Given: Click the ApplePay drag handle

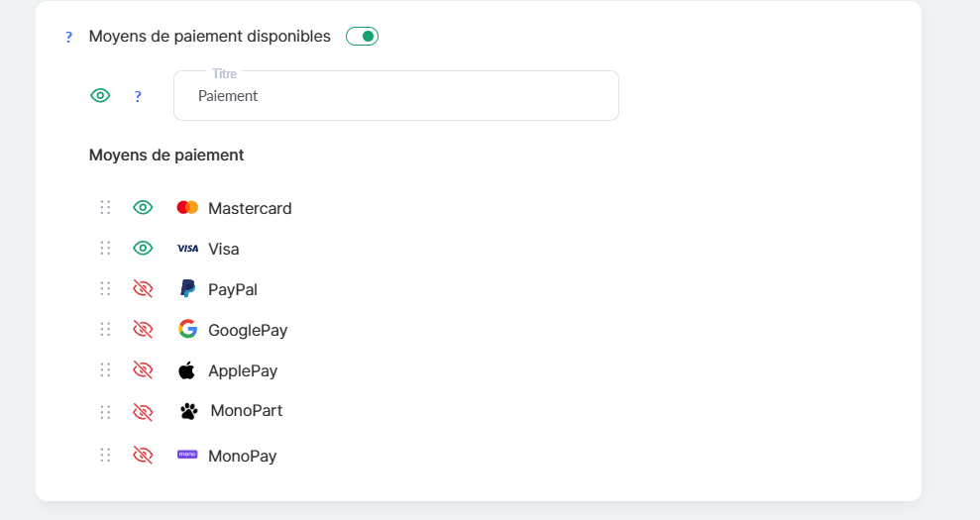Looking at the screenshot, I should coord(105,369).
